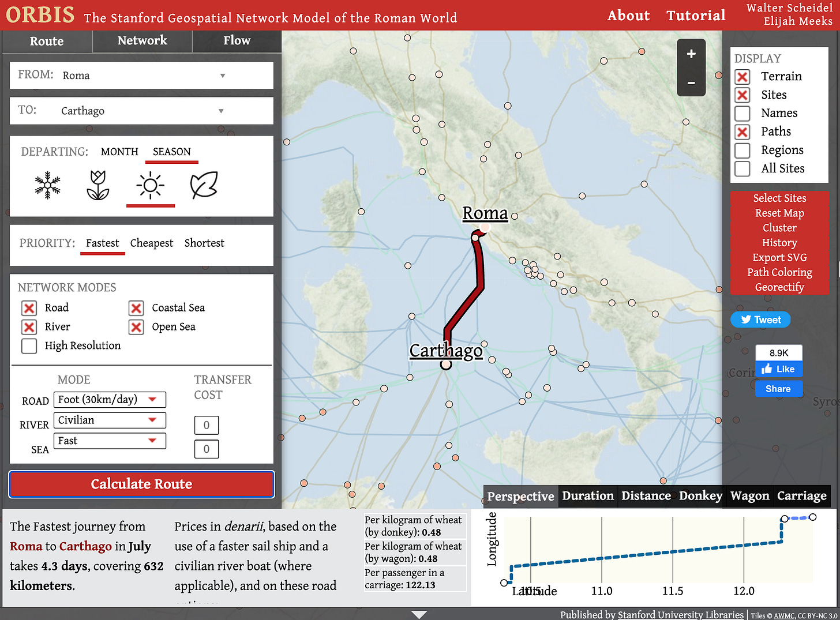Open the Wagon chart tab
The width and height of the screenshot is (840, 620).
pyautogui.click(x=749, y=496)
